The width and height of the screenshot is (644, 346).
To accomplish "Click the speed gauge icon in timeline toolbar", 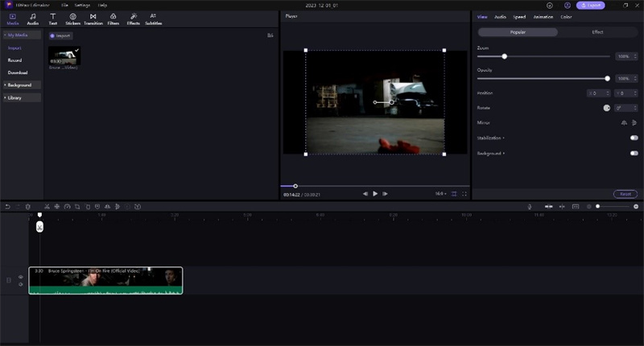I will coord(67,207).
